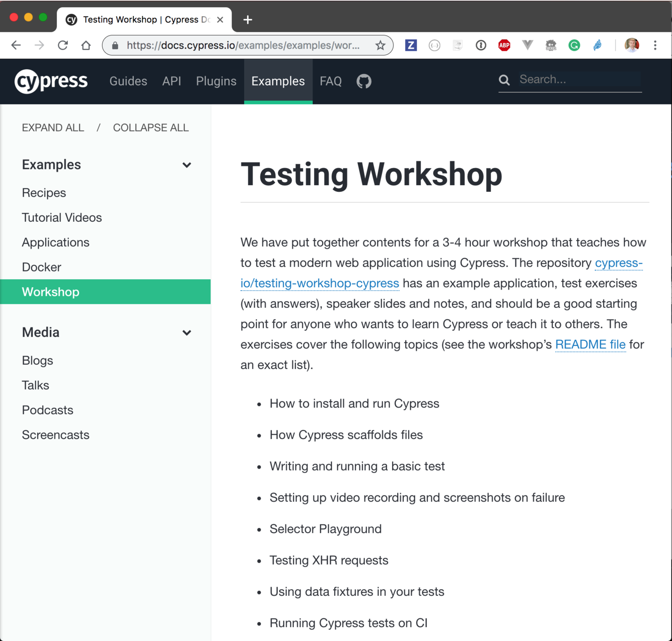This screenshot has width=672, height=641.
Task: Click 'Setting up video recording' bullet
Action: [x=417, y=498]
